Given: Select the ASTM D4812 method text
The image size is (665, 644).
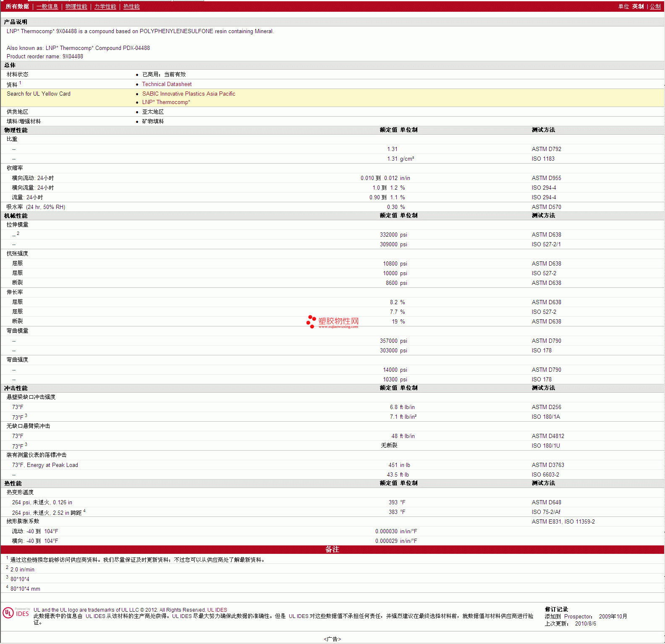Looking at the screenshot, I should [x=548, y=436].
